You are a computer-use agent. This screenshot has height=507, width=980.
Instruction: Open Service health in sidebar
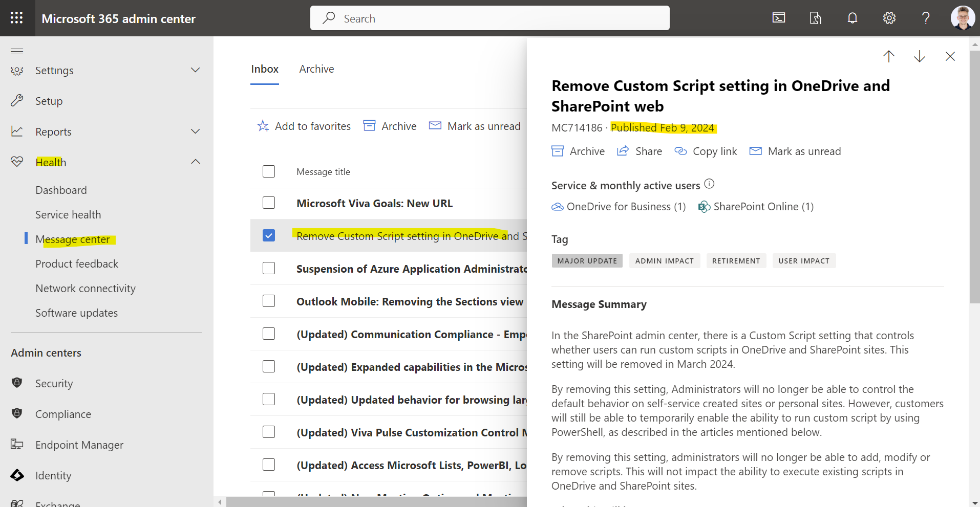click(68, 215)
